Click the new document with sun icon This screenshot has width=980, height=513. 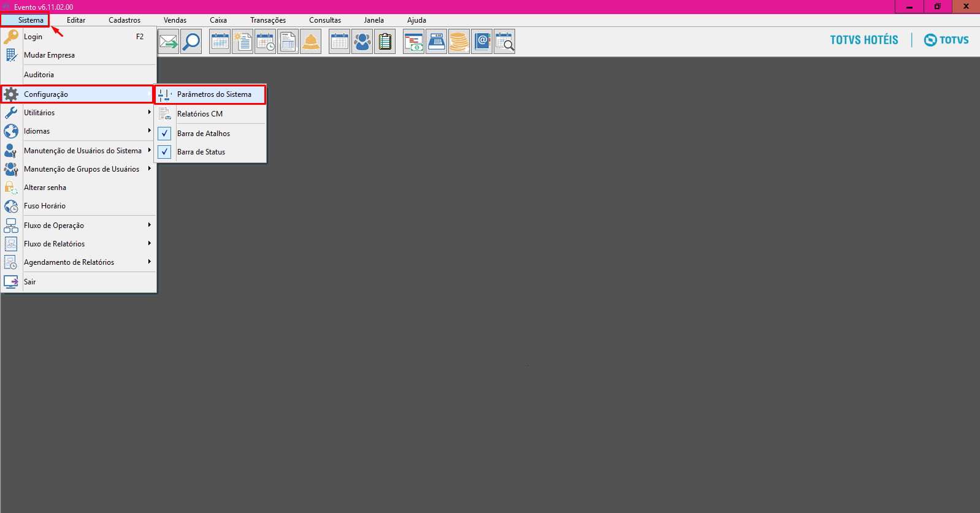(x=243, y=42)
